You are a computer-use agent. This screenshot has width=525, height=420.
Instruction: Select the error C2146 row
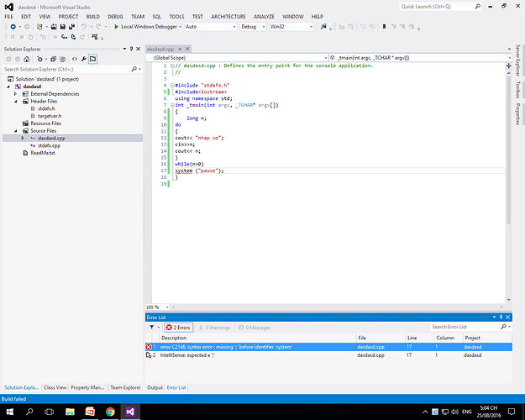pyautogui.click(x=328, y=347)
